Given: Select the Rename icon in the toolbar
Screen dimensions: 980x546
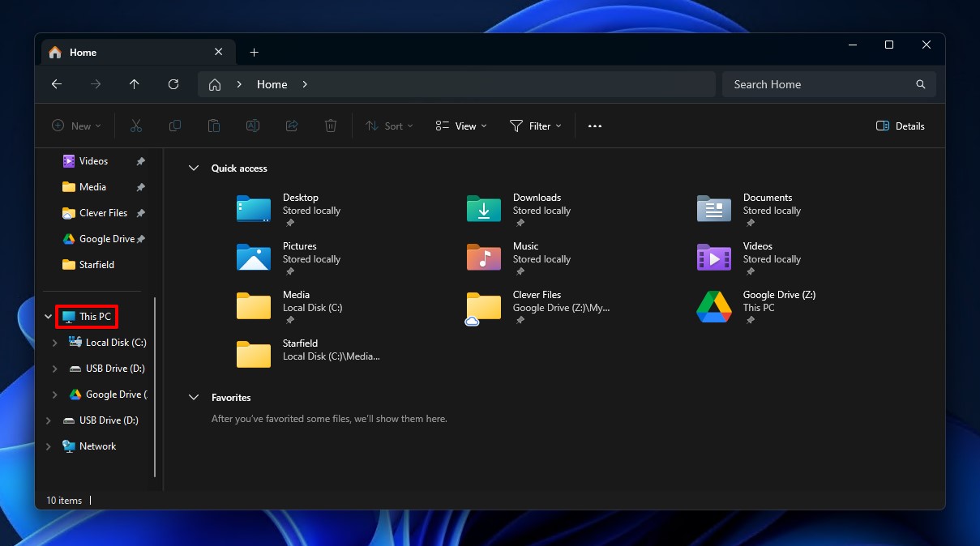Looking at the screenshot, I should (253, 126).
